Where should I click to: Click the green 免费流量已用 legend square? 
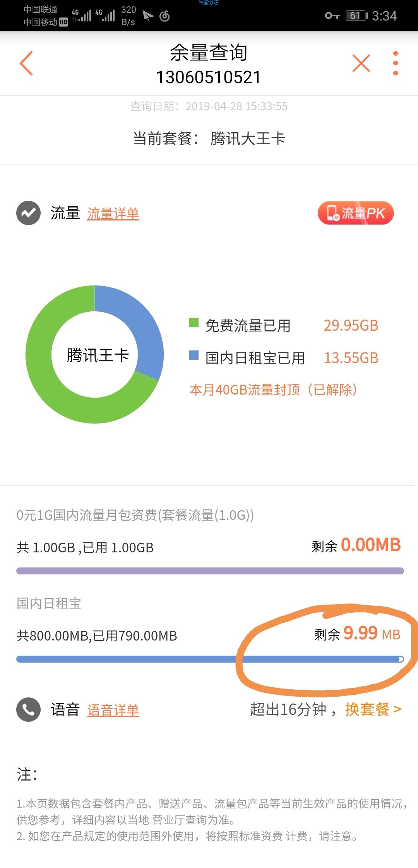click(x=194, y=323)
